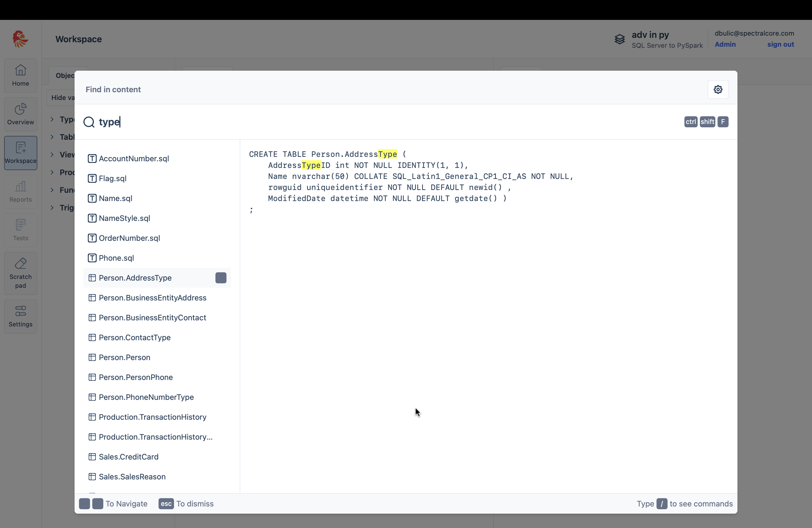Expand the Tables tree node
Screen dimensions: 812x528
tap(52, 137)
